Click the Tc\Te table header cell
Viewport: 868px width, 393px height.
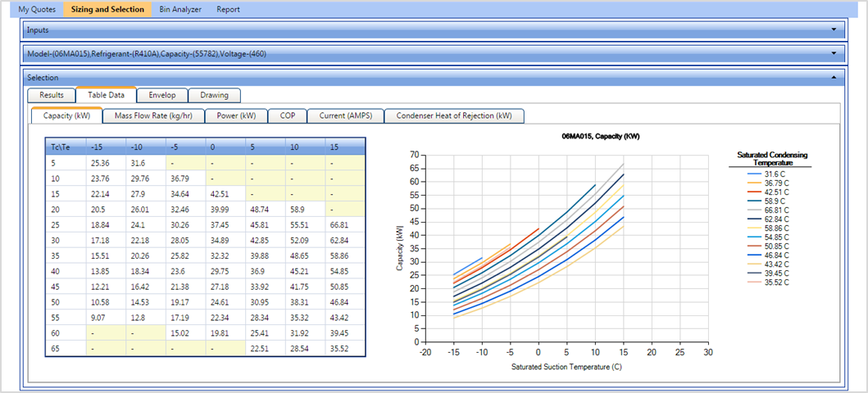pyautogui.click(x=66, y=147)
